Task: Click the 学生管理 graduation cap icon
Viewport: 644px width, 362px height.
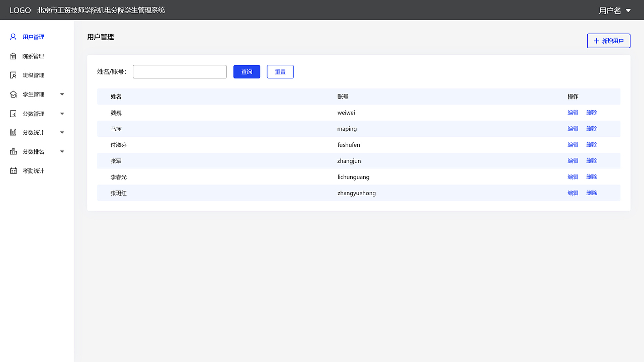Action: [13, 94]
